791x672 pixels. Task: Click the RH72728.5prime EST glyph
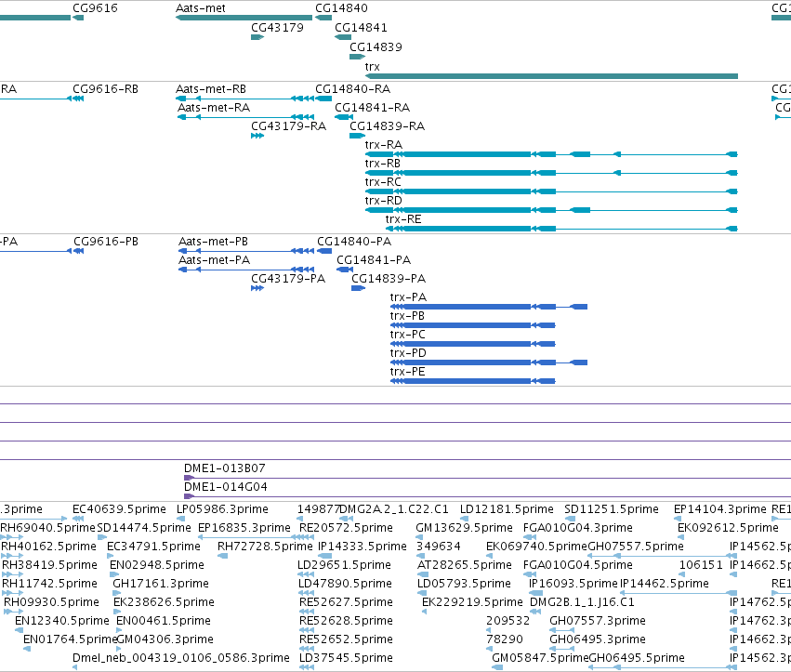point(222,556)
